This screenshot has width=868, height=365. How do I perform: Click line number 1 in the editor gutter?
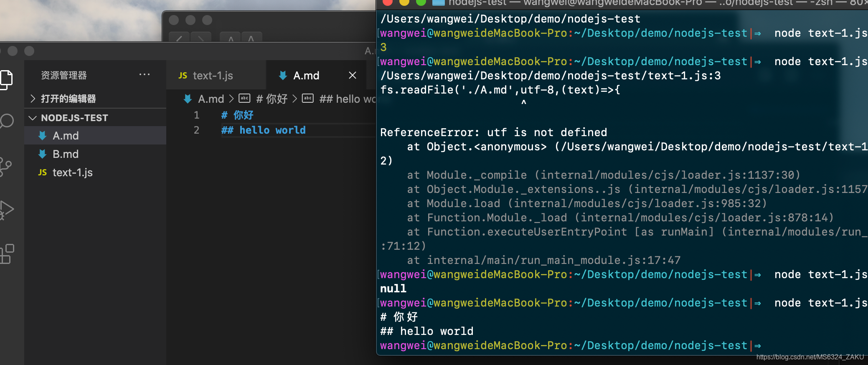click(196, 115)
